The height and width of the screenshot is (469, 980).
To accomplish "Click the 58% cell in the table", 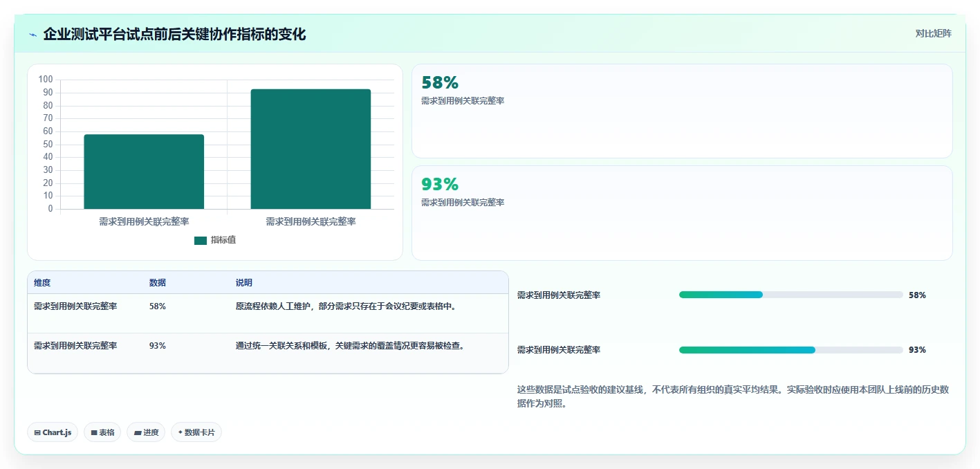I will pyautogui.click(x=158, y=306).
